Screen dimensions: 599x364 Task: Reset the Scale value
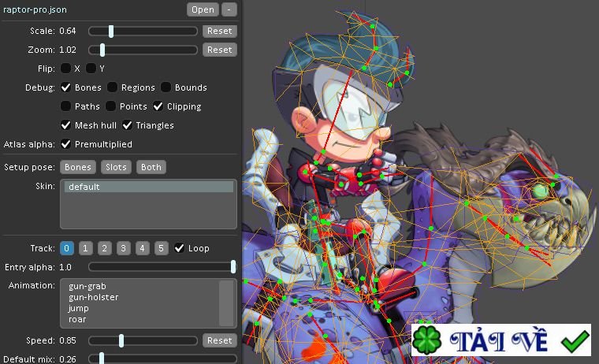[220, 31]
